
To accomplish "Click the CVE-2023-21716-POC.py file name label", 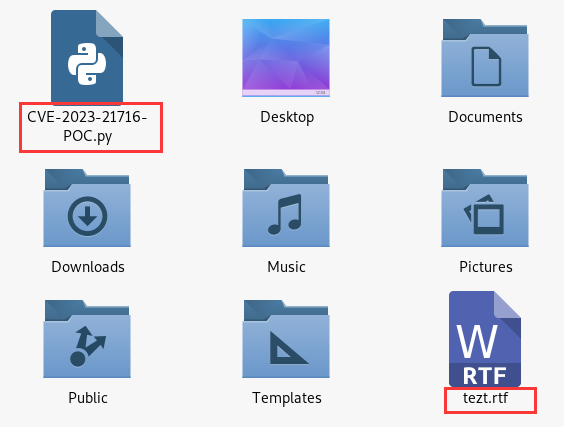I will point(87,127).
